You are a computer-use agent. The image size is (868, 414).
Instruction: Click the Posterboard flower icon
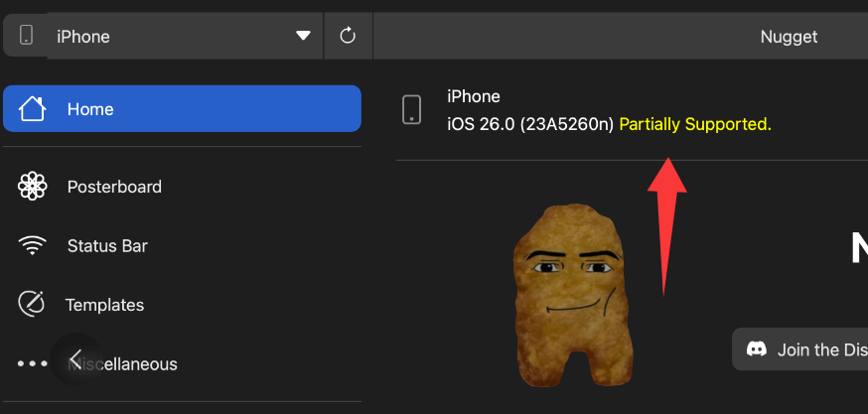point(33,186)
